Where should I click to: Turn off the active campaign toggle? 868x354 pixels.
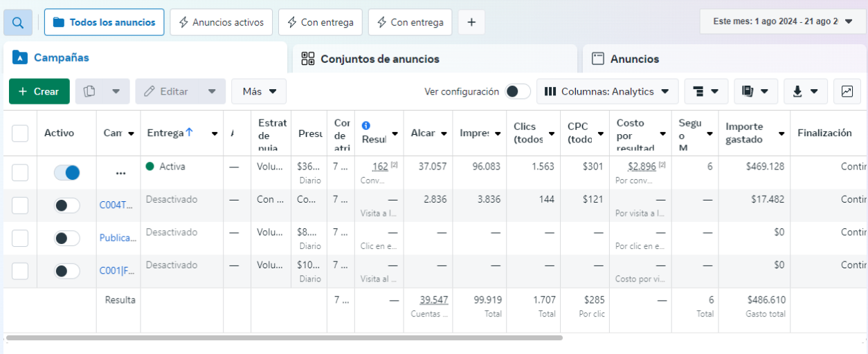[67, 173]
